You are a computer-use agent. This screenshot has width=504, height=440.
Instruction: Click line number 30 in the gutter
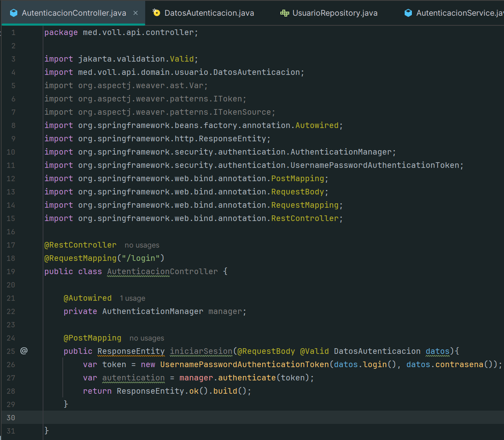[x=11, y=417]
